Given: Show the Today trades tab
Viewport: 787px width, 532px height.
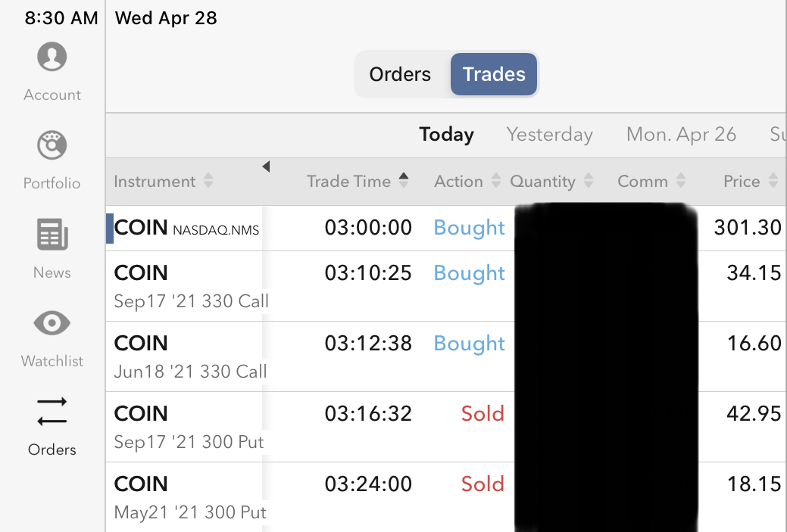Looking at the screenshot, I should point(446,135).
